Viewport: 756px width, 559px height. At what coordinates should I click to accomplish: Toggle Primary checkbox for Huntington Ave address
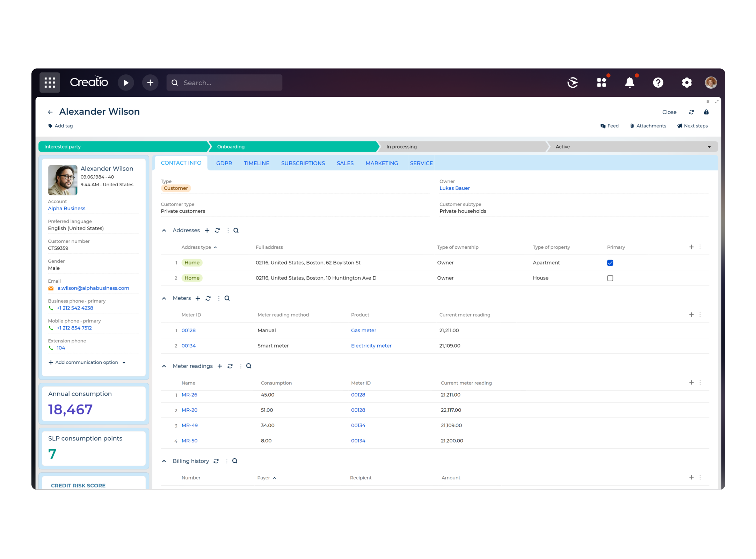point(610,278)
